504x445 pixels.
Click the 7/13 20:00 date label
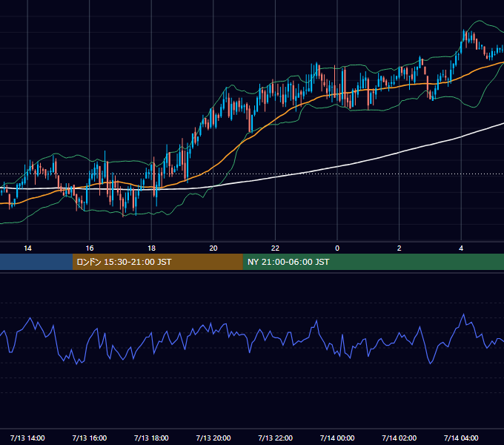213,438
